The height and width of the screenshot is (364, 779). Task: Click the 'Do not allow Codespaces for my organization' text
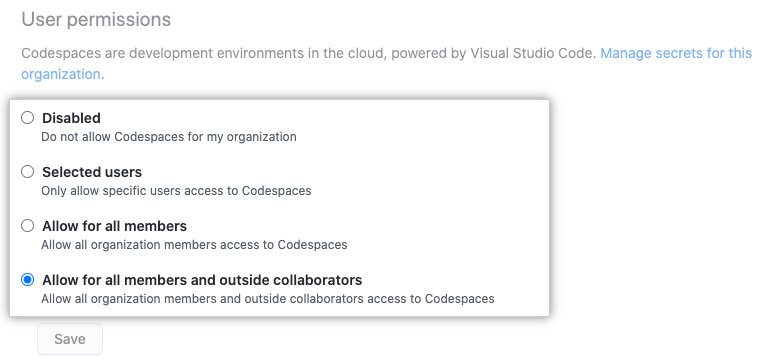169,137
